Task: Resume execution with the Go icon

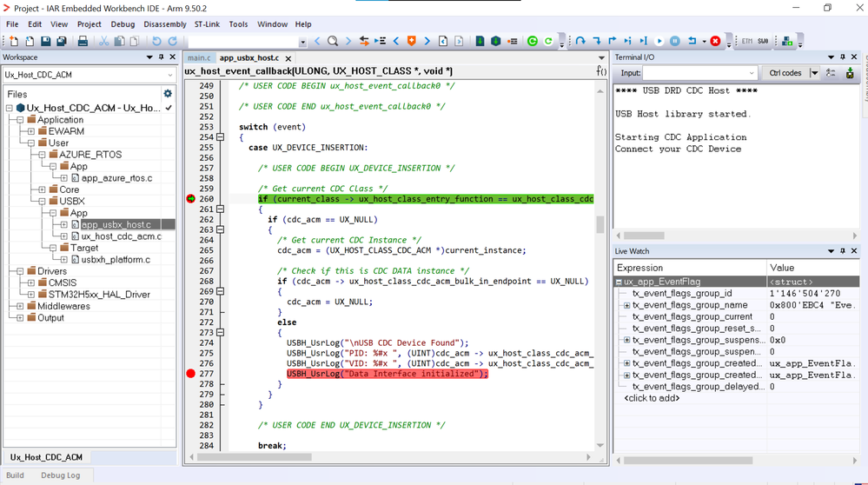Action: coord(659,41)
